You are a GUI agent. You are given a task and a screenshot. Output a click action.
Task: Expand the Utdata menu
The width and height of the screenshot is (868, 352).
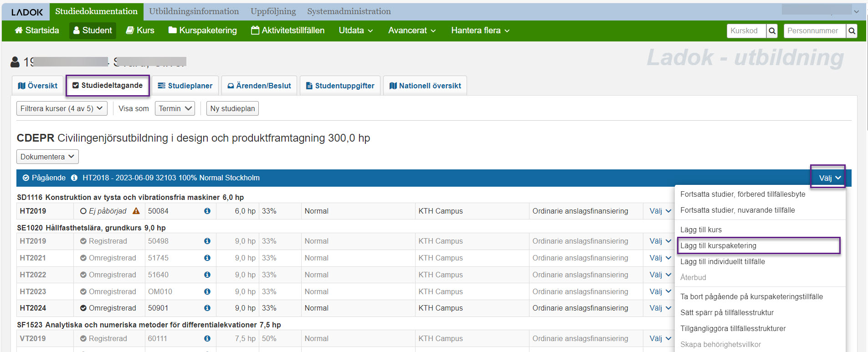(x=356, y=31)
